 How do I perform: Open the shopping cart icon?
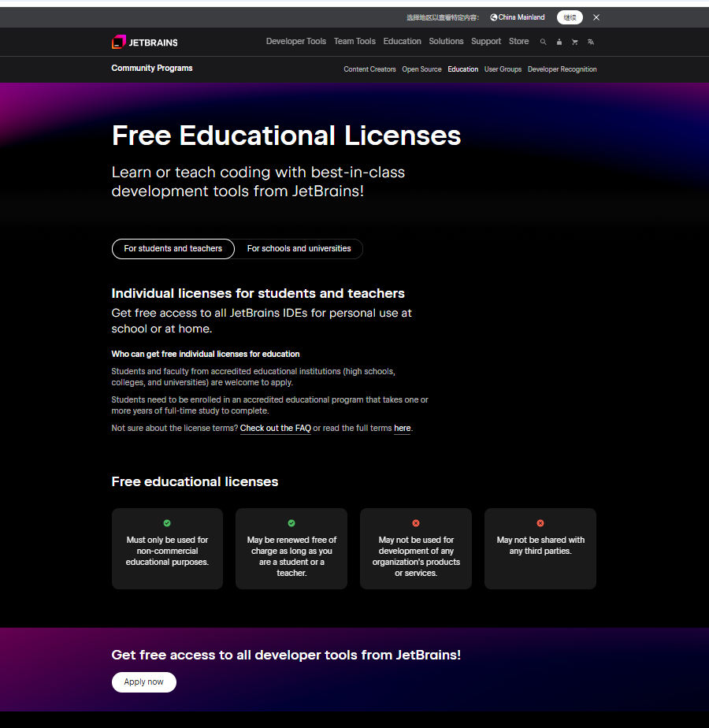(x=575, y=42)
